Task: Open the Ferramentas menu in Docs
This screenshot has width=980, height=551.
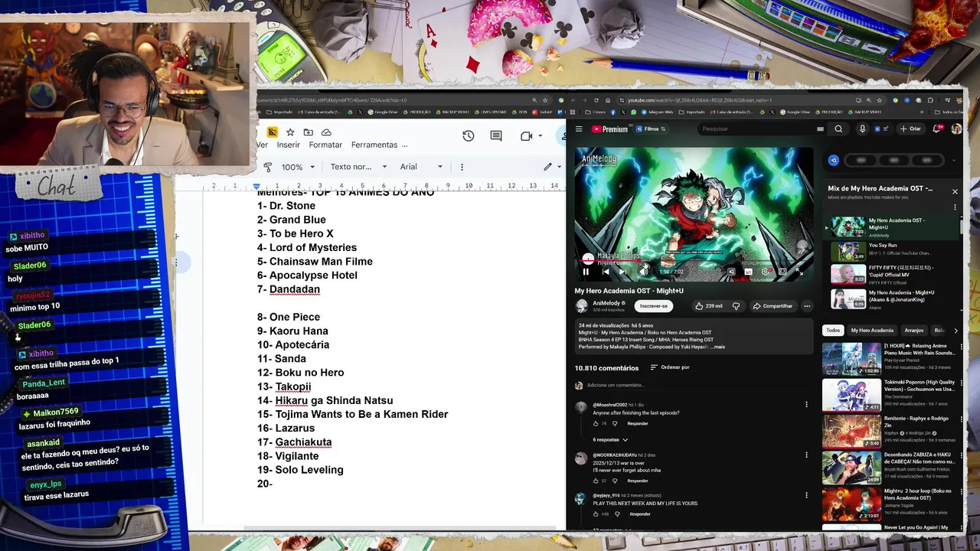Action: click(x=374, y=145)
